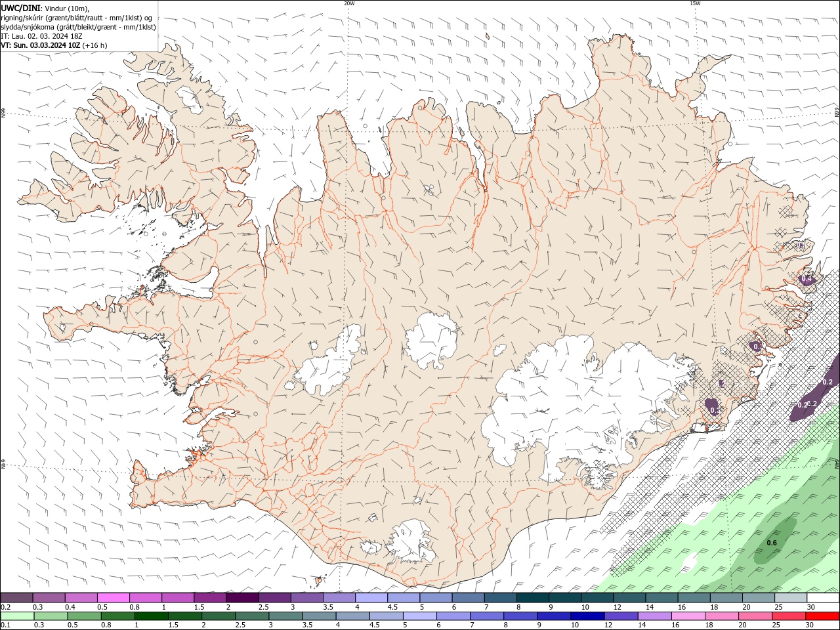Screen dimensions: 840x630
Task: Click the deep navy blue 10 swatch, lower legend row
Action: coord(587,616)
